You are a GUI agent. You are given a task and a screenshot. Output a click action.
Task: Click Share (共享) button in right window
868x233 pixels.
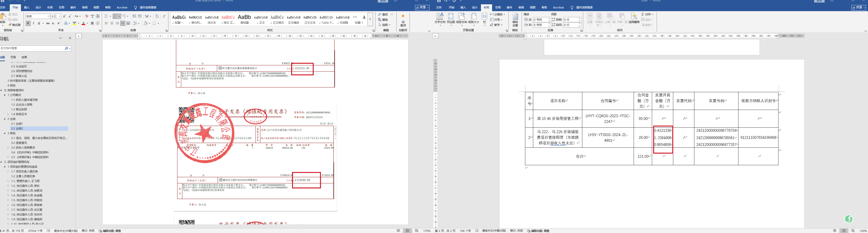[x=858, y=8]
